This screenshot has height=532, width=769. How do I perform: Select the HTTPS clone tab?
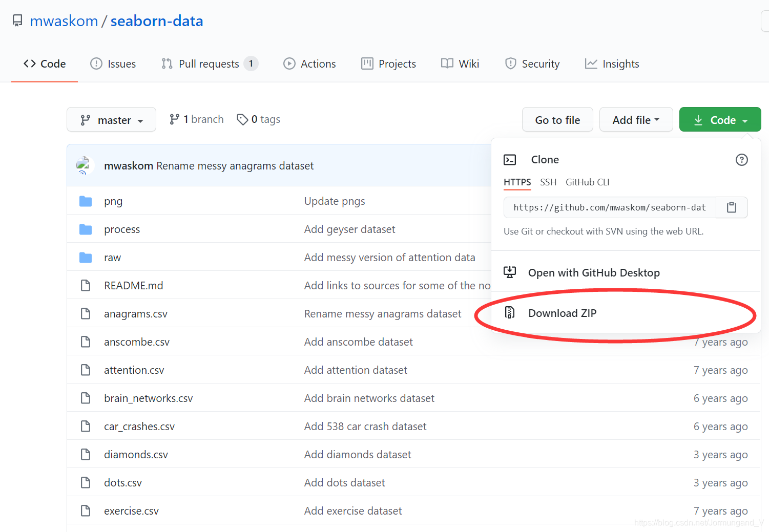pos(517,182)
